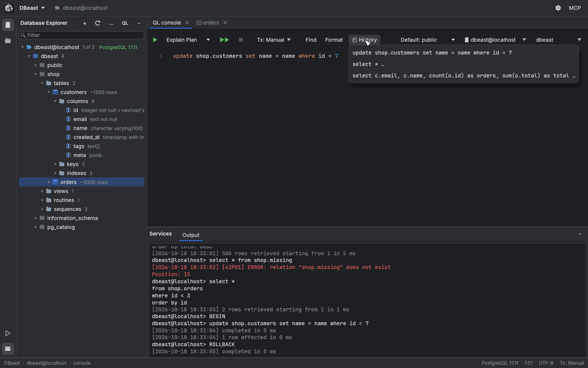Open the Default: public schema dropdown
This screenshot has width=588, height=368.
click(x=428, y=40)
